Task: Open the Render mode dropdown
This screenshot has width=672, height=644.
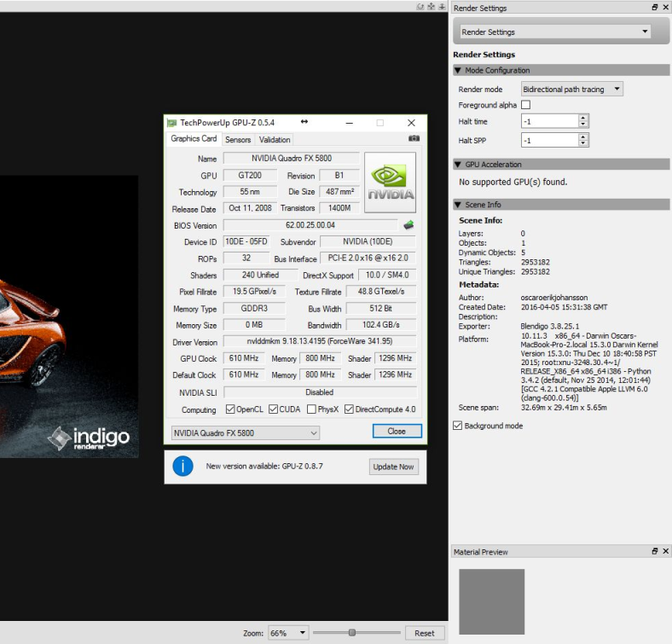Action: click(x=571, y=89)
